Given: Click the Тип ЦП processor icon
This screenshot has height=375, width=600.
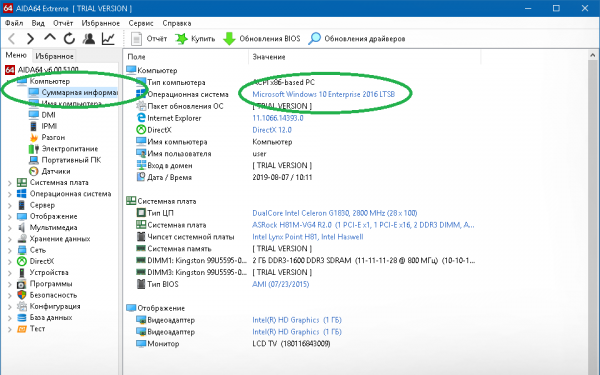Looking at the screenshot, I should pyautogui.click(x=141, y=212).
